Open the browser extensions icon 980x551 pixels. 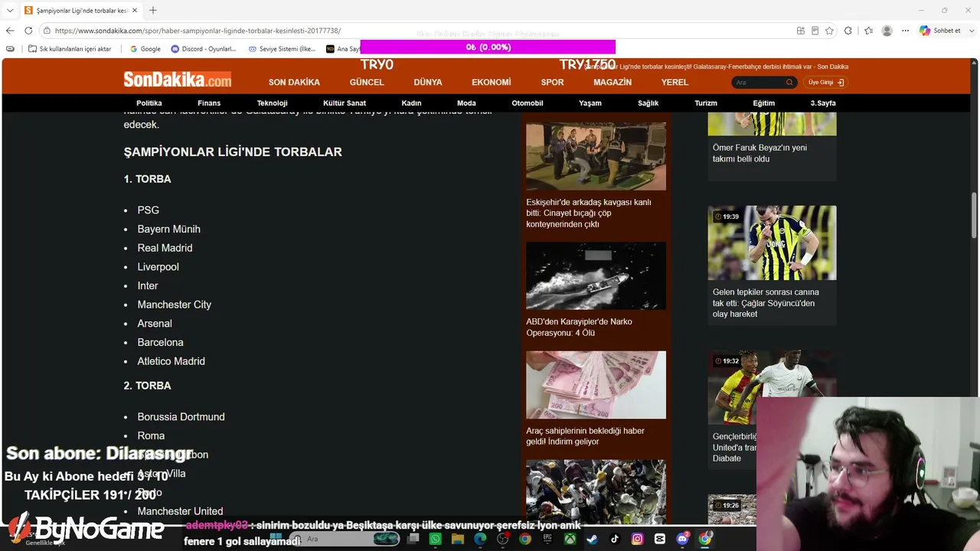click(x=848, y=31)
